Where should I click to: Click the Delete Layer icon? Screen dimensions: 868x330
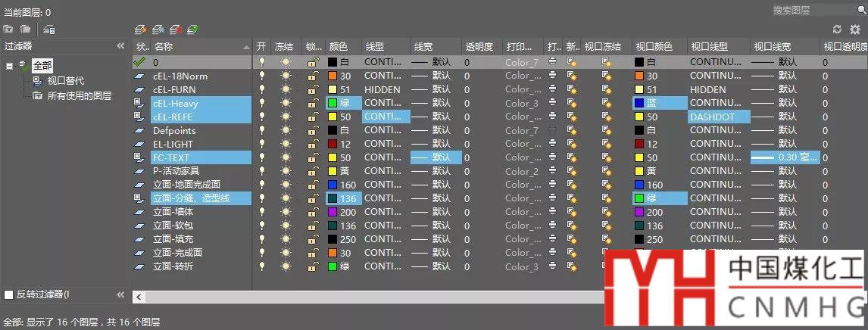click(176, 29)
